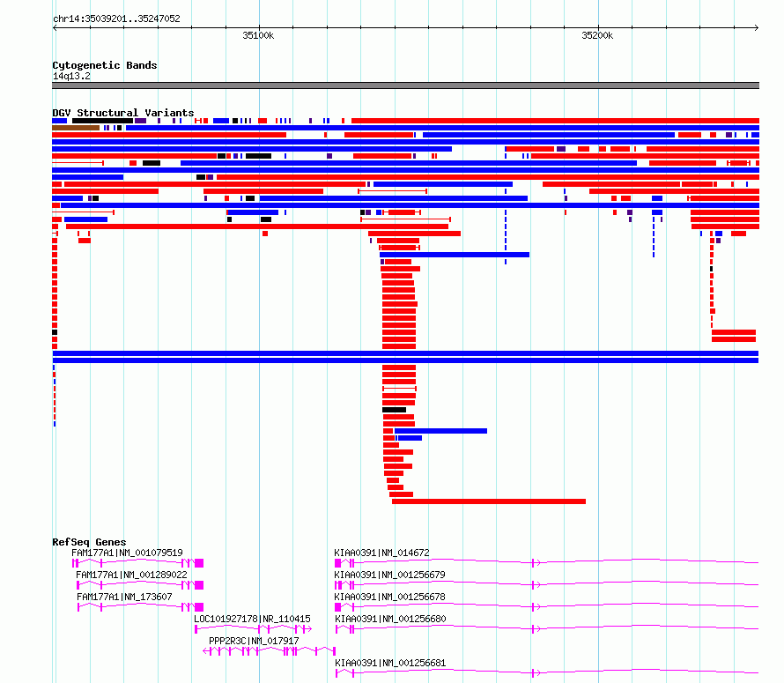Click the chr14:35039201..35247052 coordinate label

116,19
